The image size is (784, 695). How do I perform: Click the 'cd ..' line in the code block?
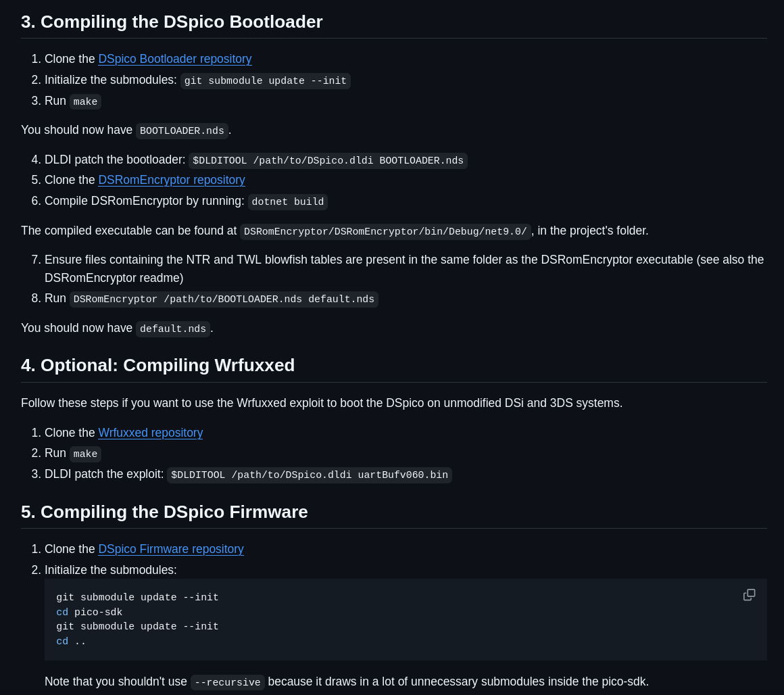pyautogui.click(x=71, y=641)
